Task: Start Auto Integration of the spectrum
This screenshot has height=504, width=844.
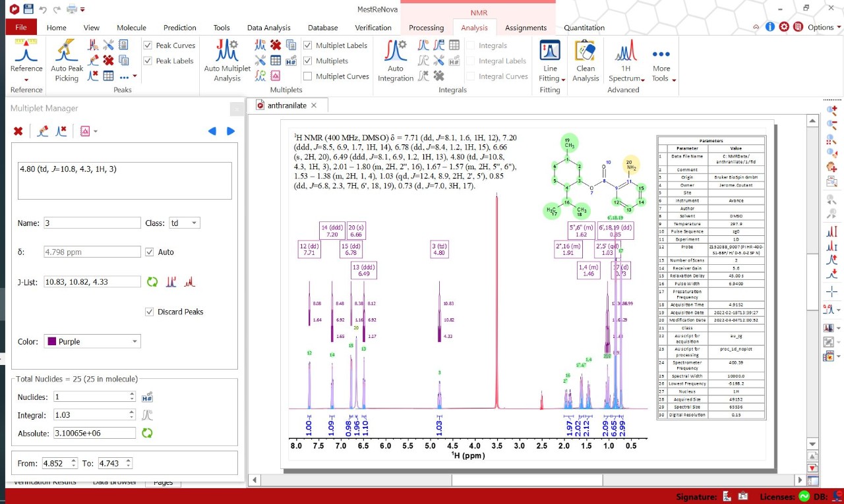Action: [395, 63]
